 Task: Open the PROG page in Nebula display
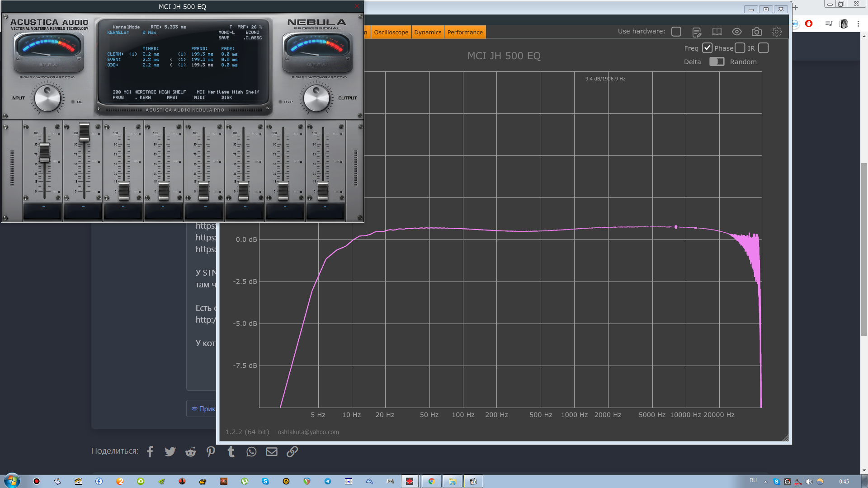pos(118,98)
